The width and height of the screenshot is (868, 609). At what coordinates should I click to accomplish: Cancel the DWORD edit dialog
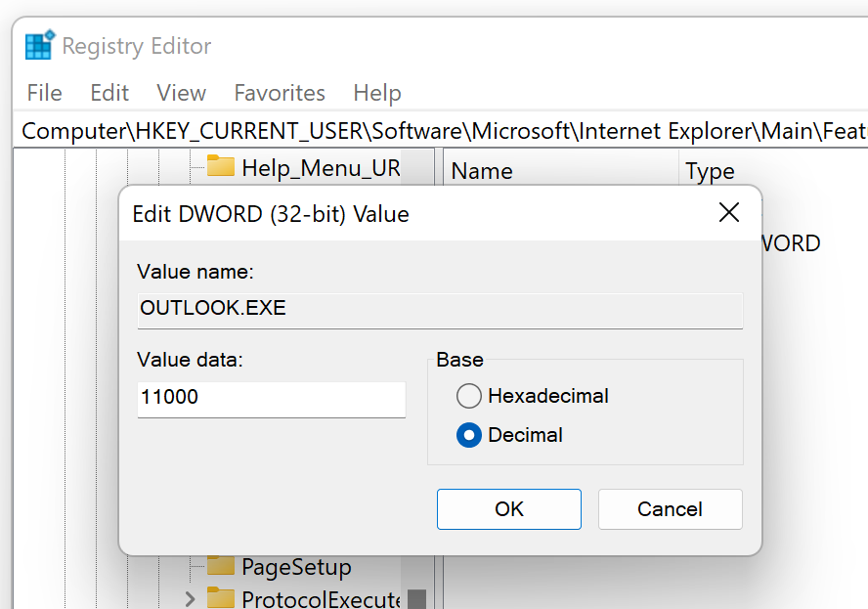coord(670,508)
